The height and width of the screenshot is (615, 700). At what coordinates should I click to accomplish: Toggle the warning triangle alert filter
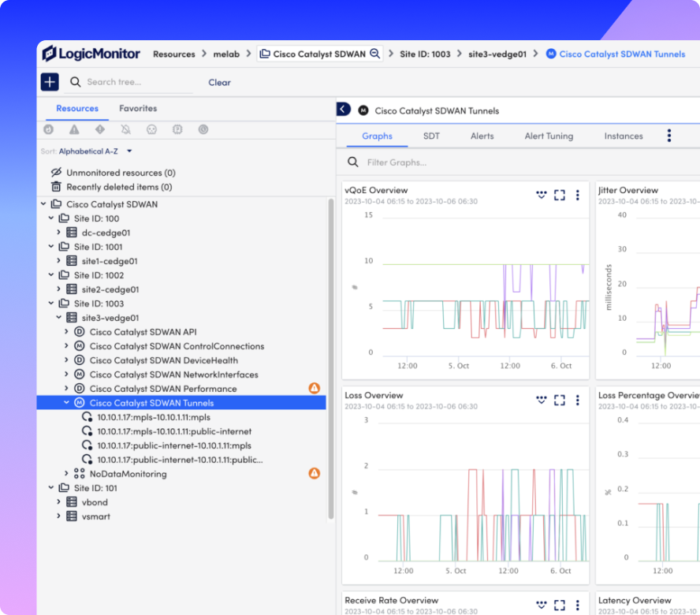[74, 129]
